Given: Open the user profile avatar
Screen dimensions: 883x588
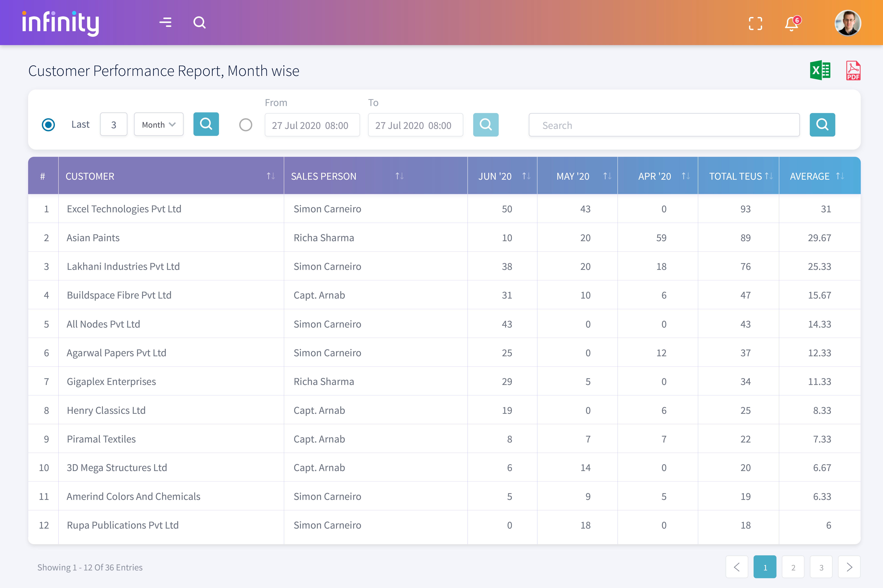Looking at the screenshot, I should (847, 23).
